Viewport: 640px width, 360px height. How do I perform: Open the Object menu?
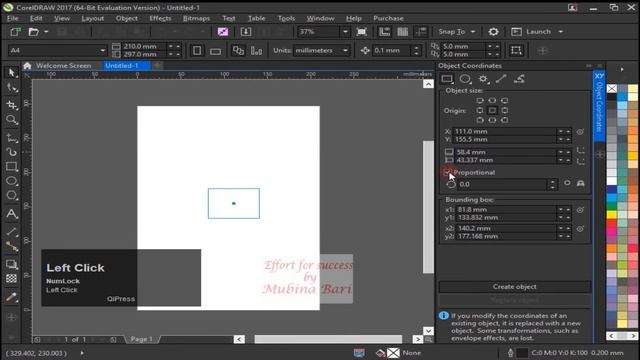127,18
